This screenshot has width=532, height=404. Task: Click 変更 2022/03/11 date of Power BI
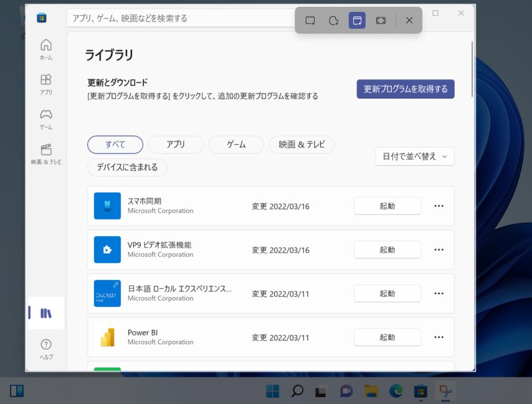(280, 338)
